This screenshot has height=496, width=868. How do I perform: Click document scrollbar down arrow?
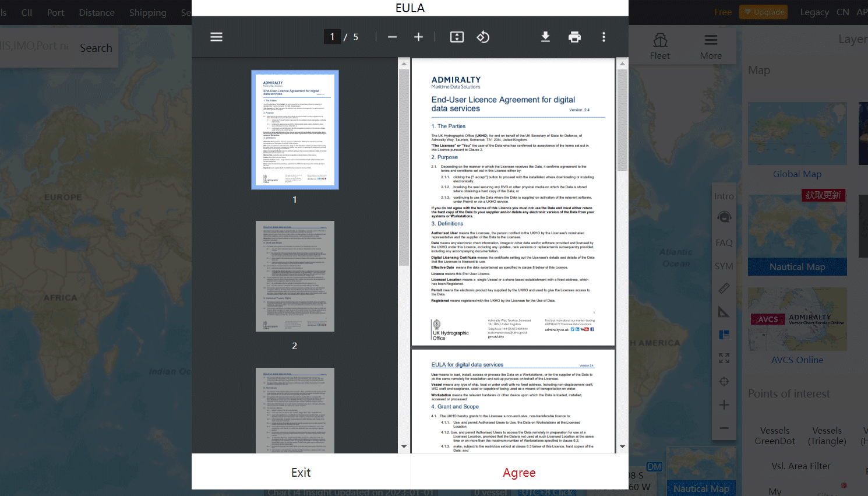[x=622, y=447]
